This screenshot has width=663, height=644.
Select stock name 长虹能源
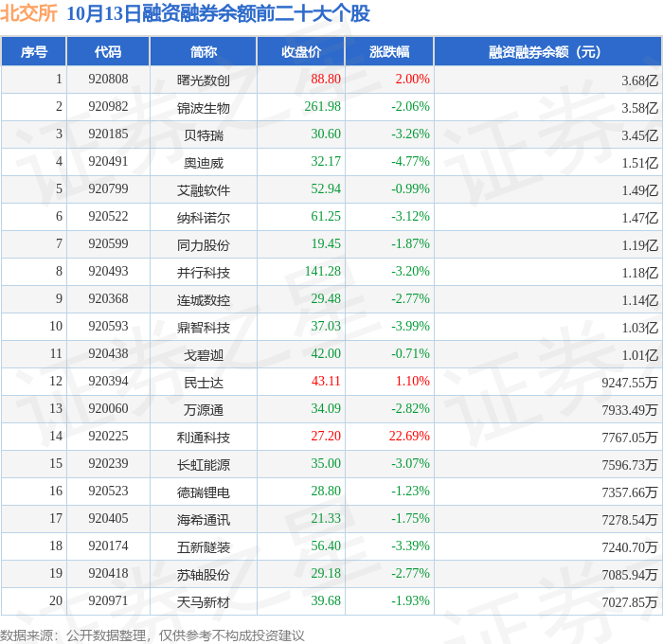tap(204, 465)
